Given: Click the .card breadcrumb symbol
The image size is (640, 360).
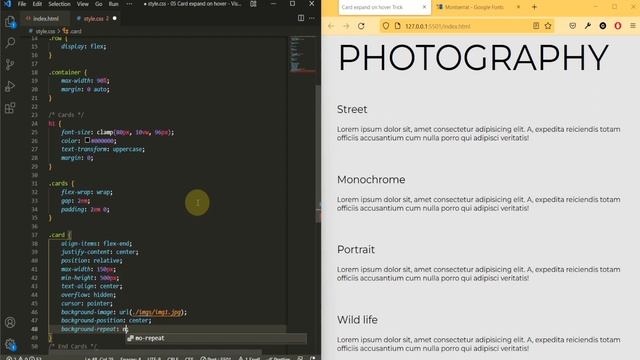Looking at the screenshot, I should point(75,31).
